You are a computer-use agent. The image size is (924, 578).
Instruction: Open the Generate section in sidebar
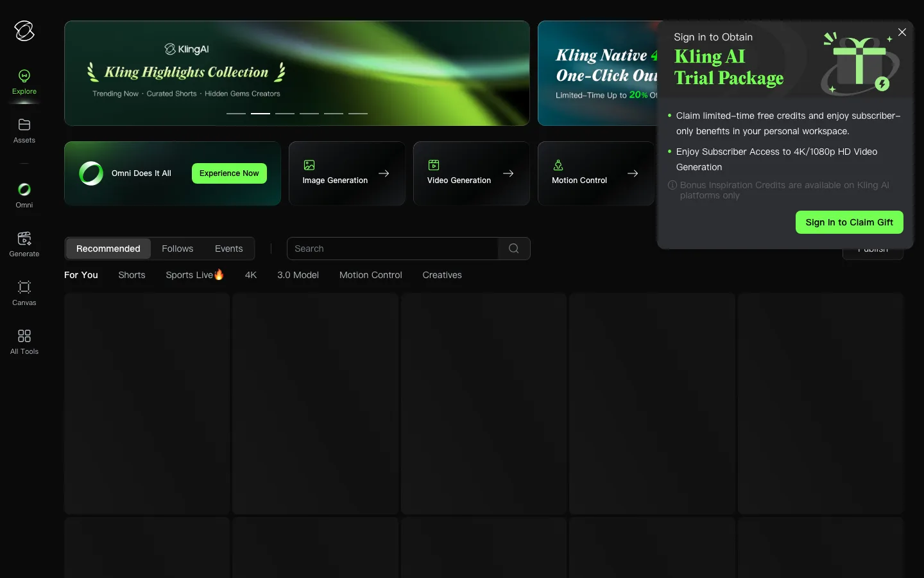[x=24, y=245]
